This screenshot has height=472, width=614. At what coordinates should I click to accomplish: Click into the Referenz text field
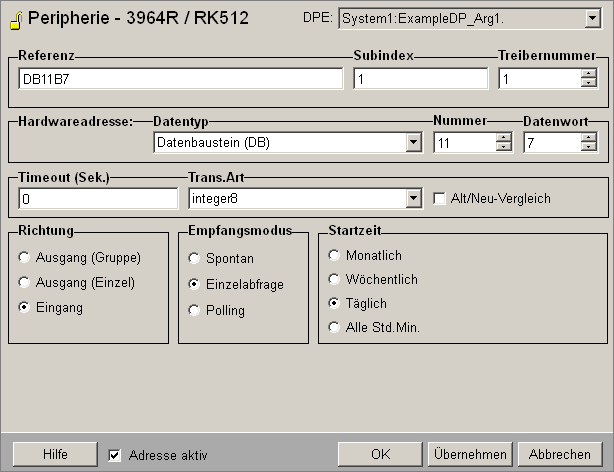180,79
